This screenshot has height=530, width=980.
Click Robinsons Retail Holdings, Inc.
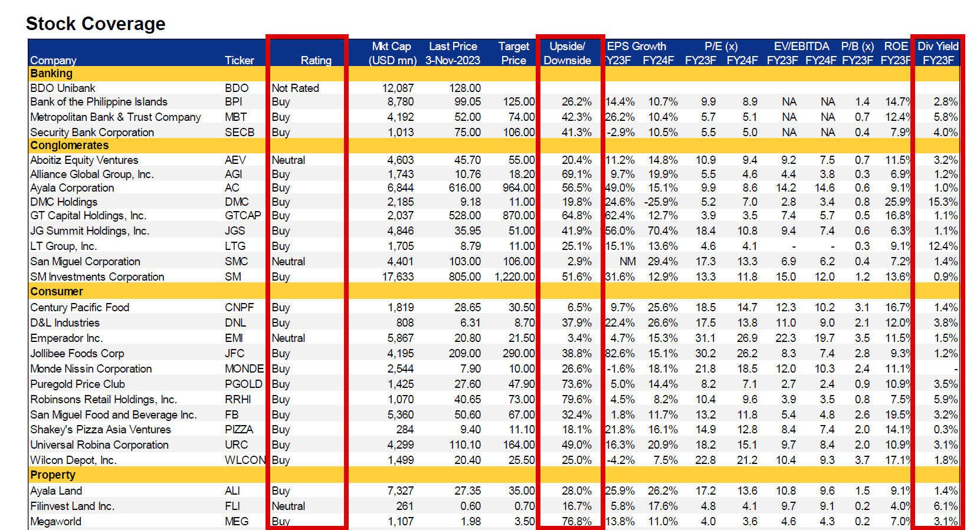(103, 400)
